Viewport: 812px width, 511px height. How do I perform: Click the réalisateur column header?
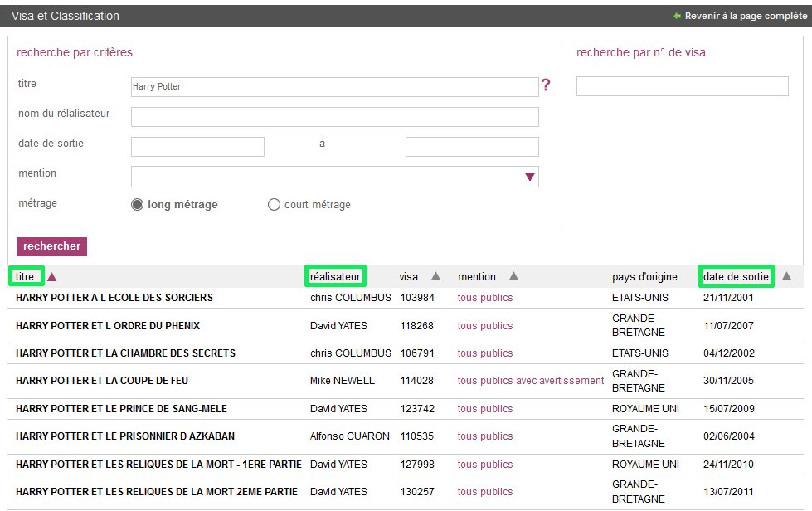point(335,276)
